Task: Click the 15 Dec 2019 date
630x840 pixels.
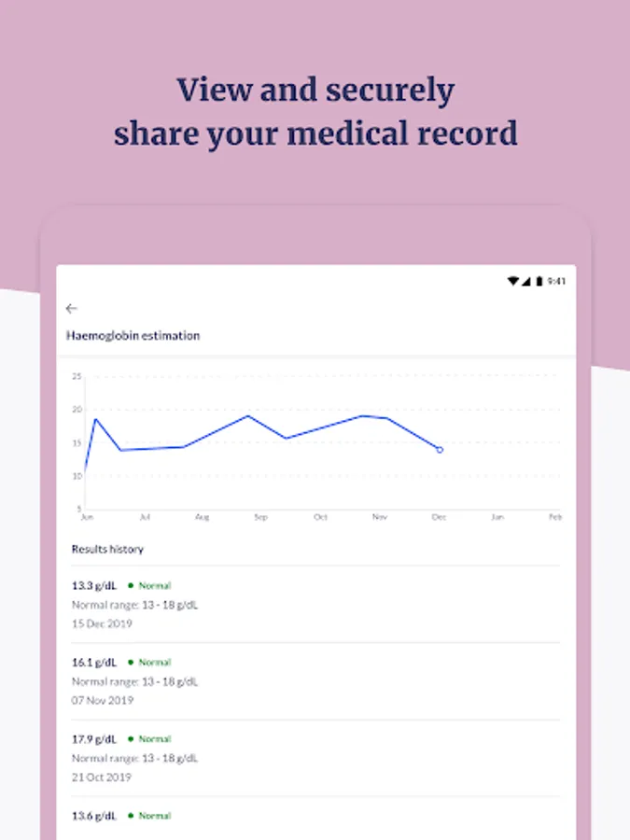Action: point(102,623)
